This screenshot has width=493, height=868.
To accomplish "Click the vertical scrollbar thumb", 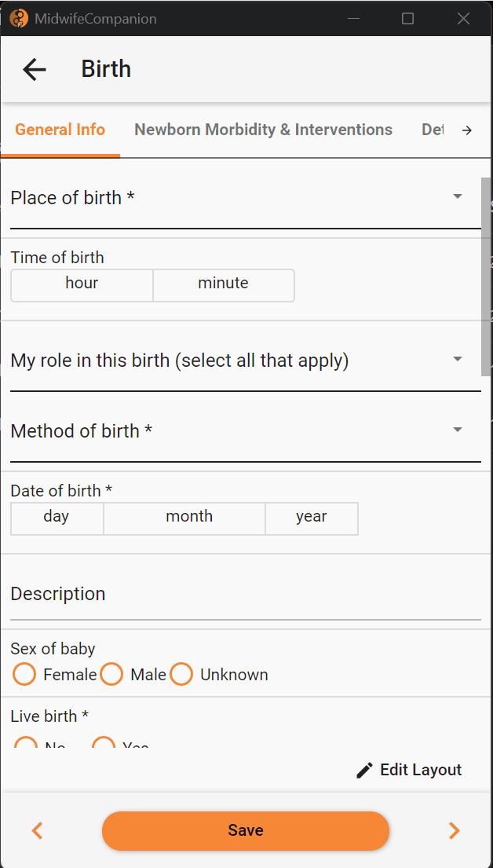I will click(486, 277).
